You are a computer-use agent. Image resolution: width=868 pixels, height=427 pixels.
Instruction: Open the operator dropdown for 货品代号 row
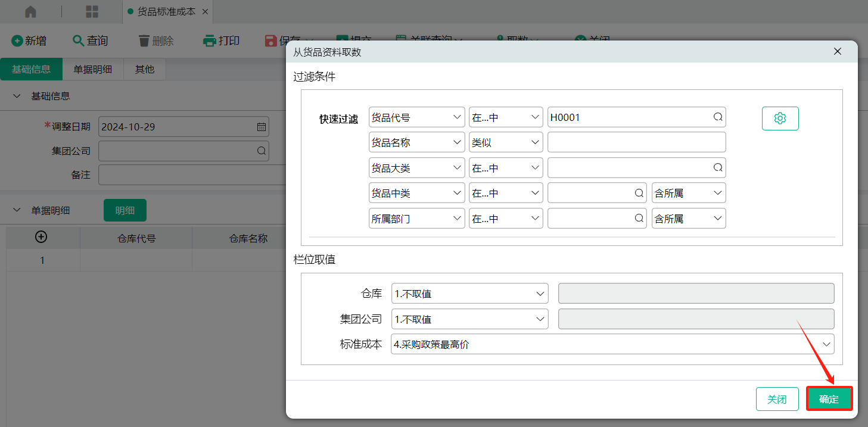click(x=506, y=117)
